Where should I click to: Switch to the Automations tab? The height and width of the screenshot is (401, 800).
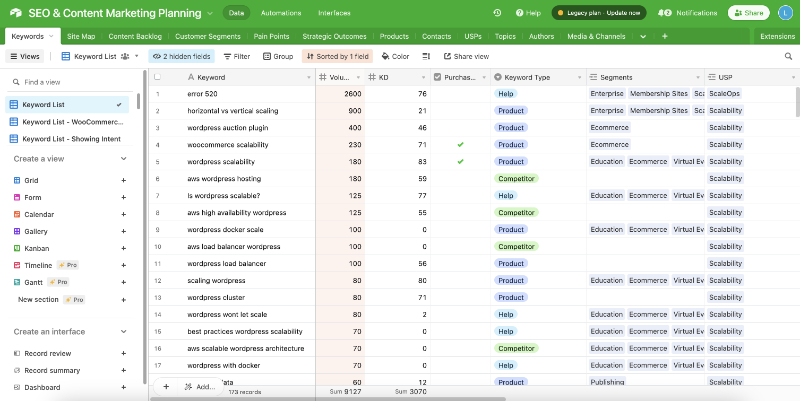[x=281, y=13]
